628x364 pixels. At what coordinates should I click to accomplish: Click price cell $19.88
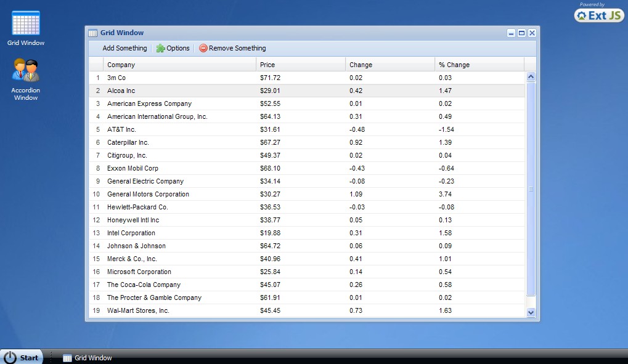click(270, 233)
